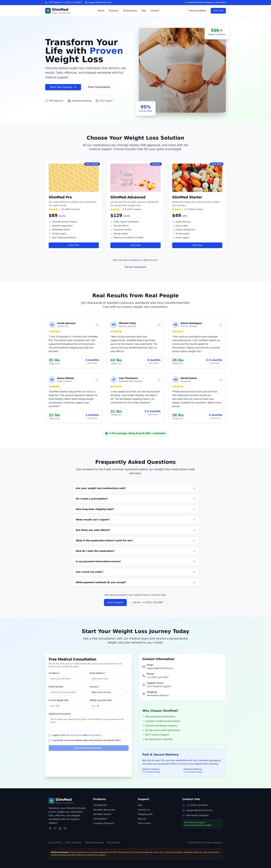
Task: Order SlimMed Advanced with its Order Now button
Action: pyautogui.click(x=135, y=245)
